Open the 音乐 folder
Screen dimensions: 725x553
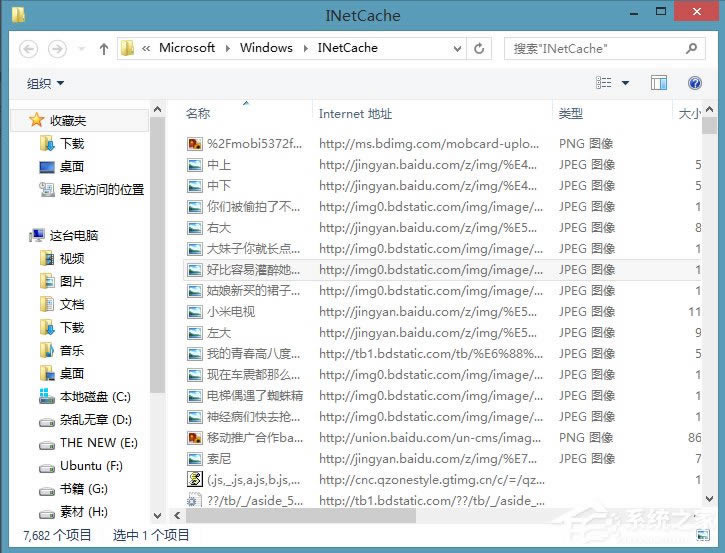tap(71, 350)
